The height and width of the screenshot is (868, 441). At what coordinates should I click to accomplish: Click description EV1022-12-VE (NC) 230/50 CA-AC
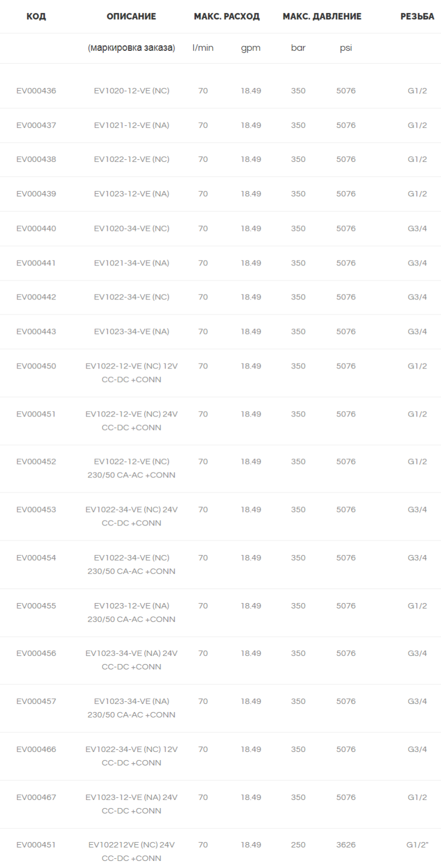(132, 468)
